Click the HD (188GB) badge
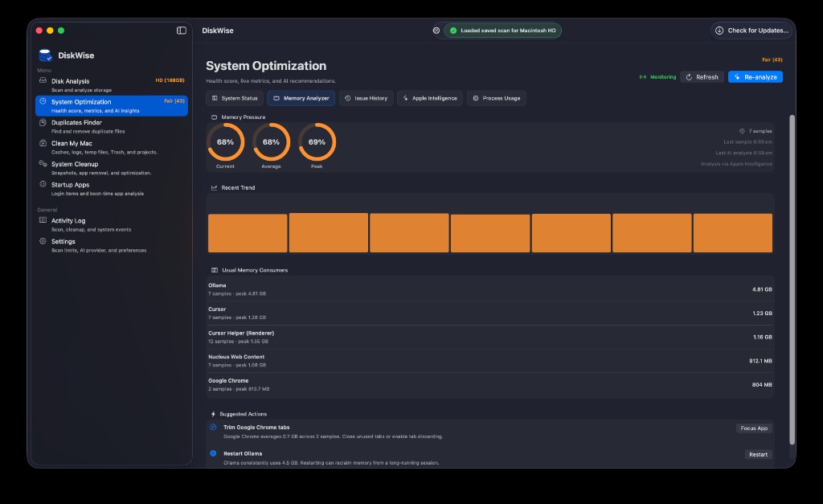Image resolution: width=823 pixels, height=504 pixels. pyautogui.click(x=170, y=80)
